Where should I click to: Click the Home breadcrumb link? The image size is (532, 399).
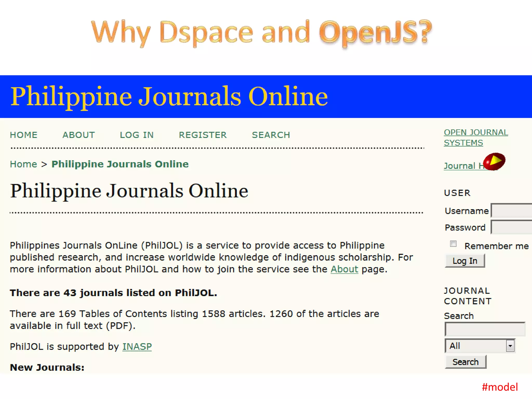23,164
